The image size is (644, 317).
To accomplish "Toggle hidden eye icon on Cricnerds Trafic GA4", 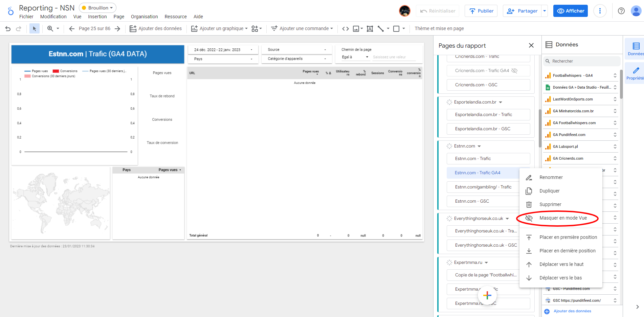I will coord(514,71).
